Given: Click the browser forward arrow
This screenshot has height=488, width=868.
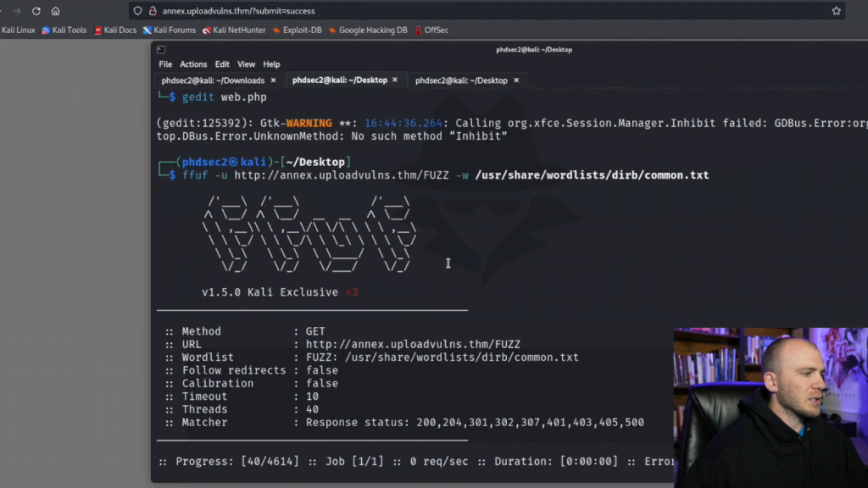Looking at the screenshot, I should click(x=17, y=11).
